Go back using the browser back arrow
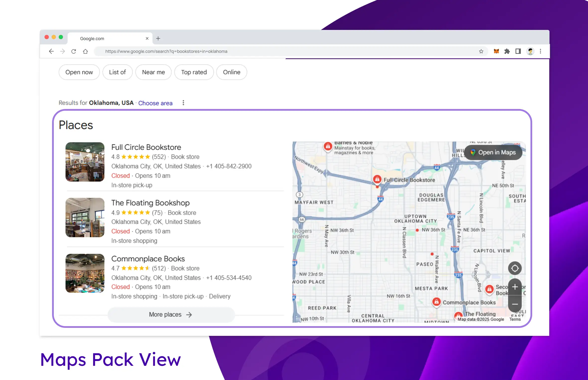The height and width of the screenshot is (380, 588). (51, 51)
